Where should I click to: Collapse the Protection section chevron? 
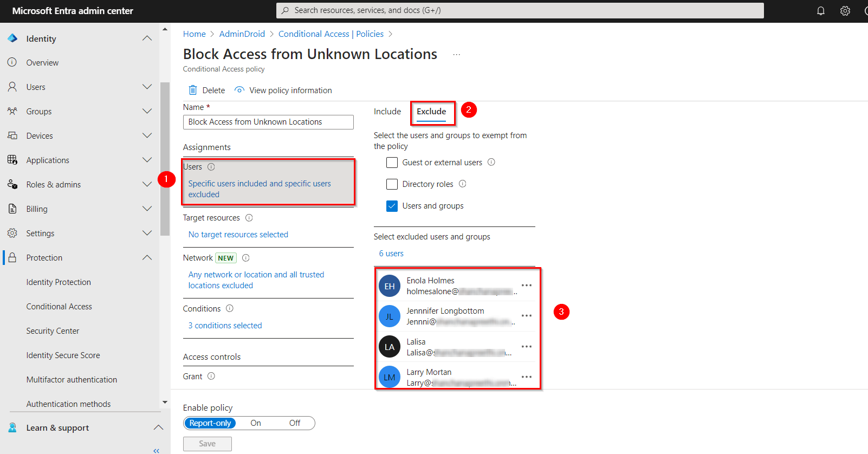pyautogui.click(x=147, y=257)
